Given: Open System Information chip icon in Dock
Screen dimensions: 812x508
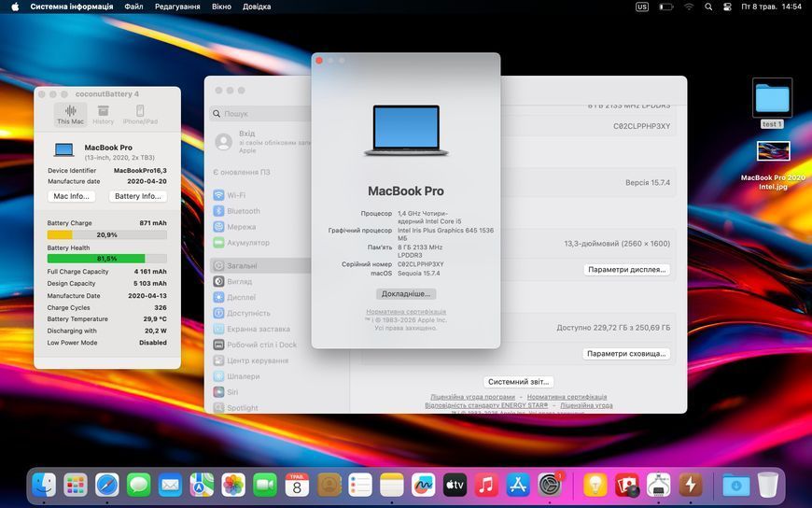Looking at the screenshot, I should coord(659,486).
